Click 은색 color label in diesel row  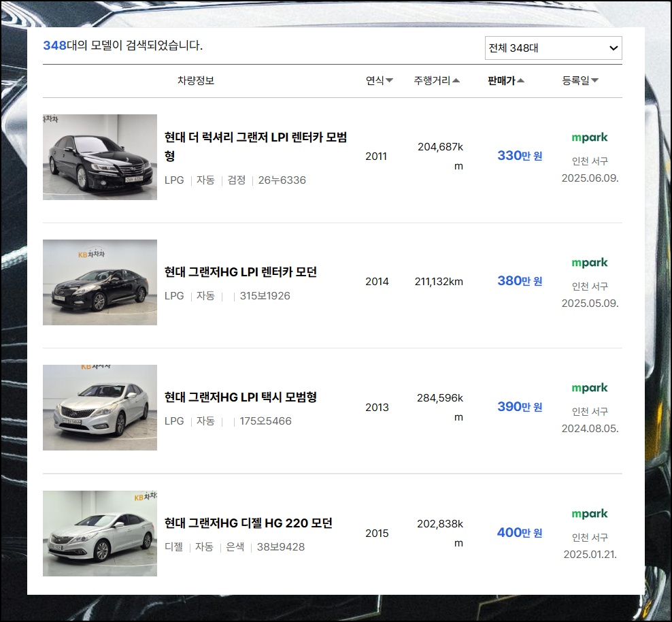click(235, 547)
